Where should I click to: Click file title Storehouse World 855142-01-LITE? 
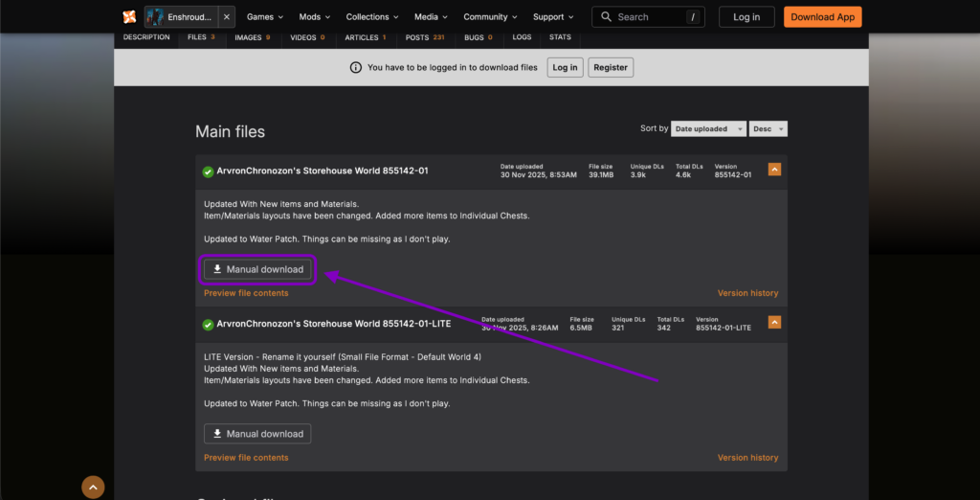334,324
